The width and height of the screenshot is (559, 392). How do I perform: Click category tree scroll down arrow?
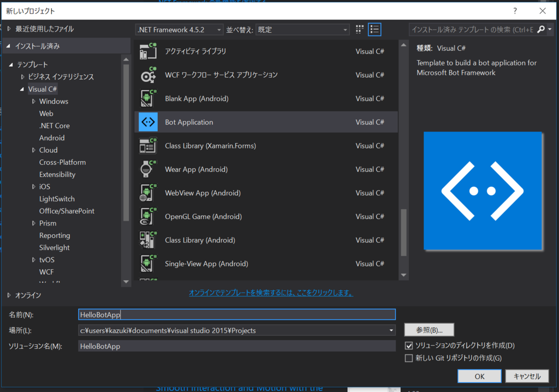tap(126, 281)
